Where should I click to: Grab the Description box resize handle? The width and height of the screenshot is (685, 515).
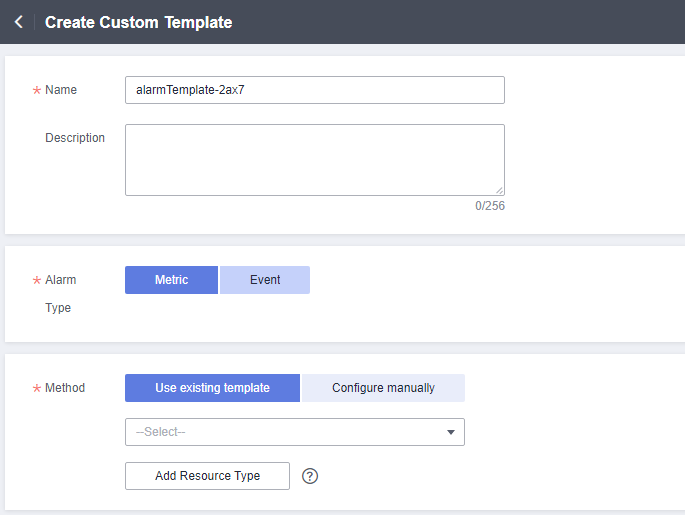499,190
